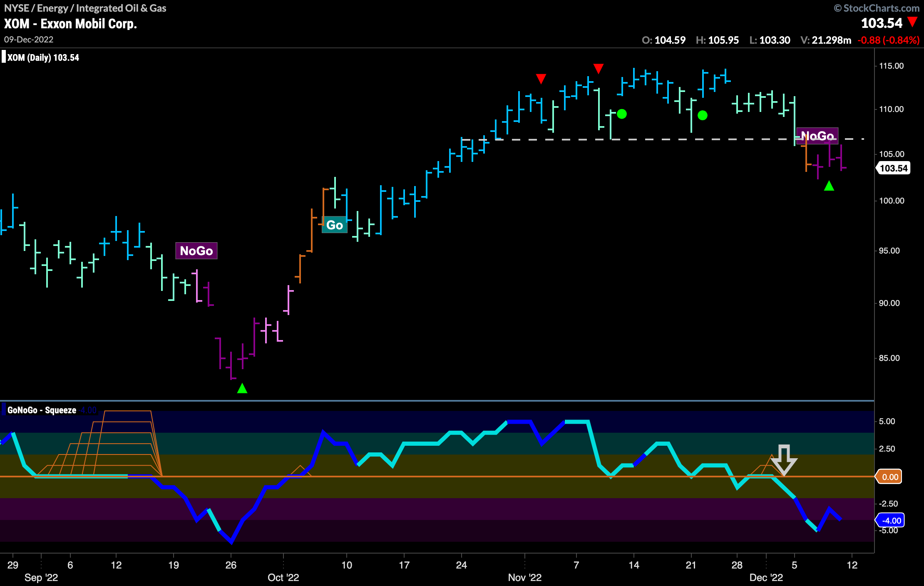This screenshot has width=924, height=586.
Task: Click the 100.00 price axis label
Action: [x=891, y=201]
